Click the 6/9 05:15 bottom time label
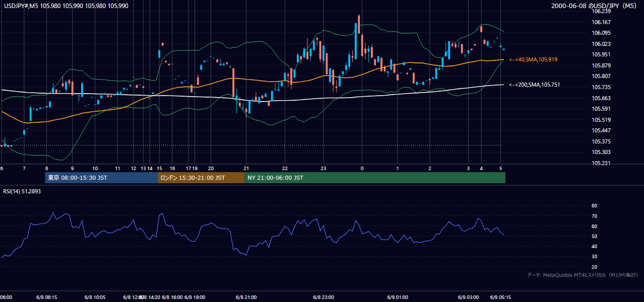The image size is (644, 302). [501, 297]
